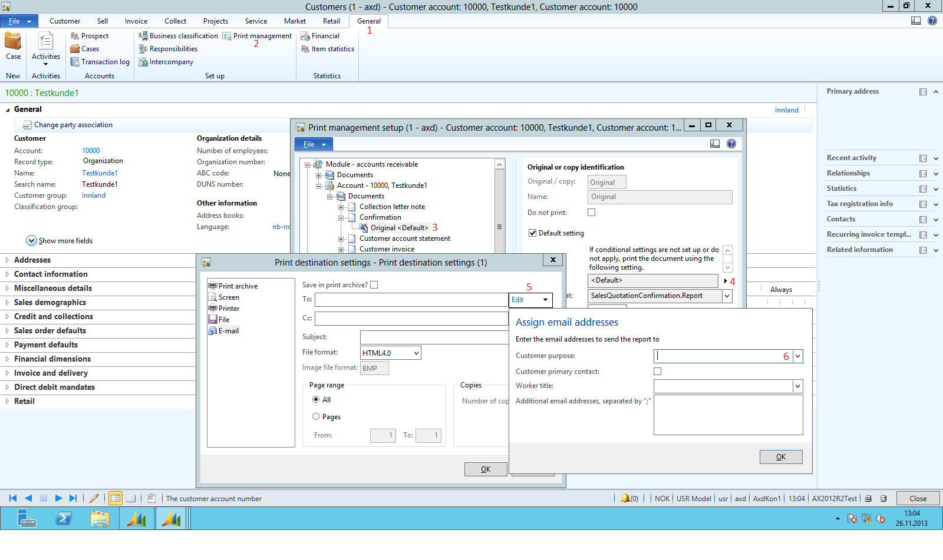
Task: Click the Case icon in ribbon
Action: click(x=13, y=42)
